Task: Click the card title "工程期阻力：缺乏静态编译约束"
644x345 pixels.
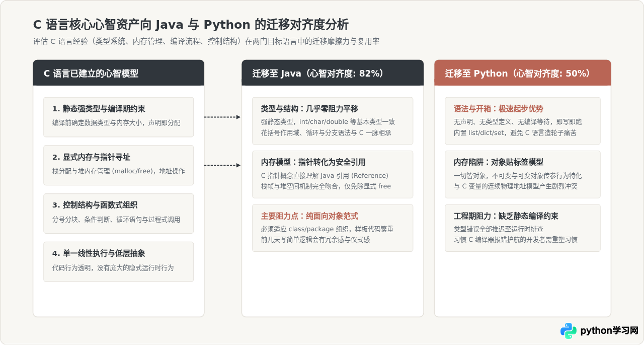Action: pos(506,216)
